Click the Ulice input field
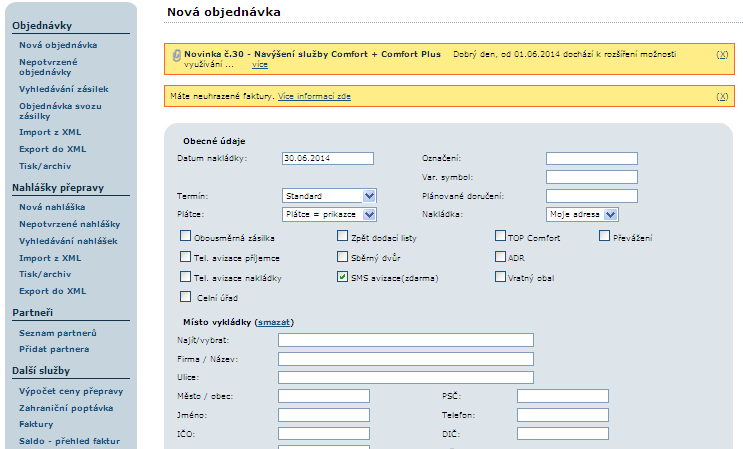The width and height of the screenshot is (743, 449). 406,377
